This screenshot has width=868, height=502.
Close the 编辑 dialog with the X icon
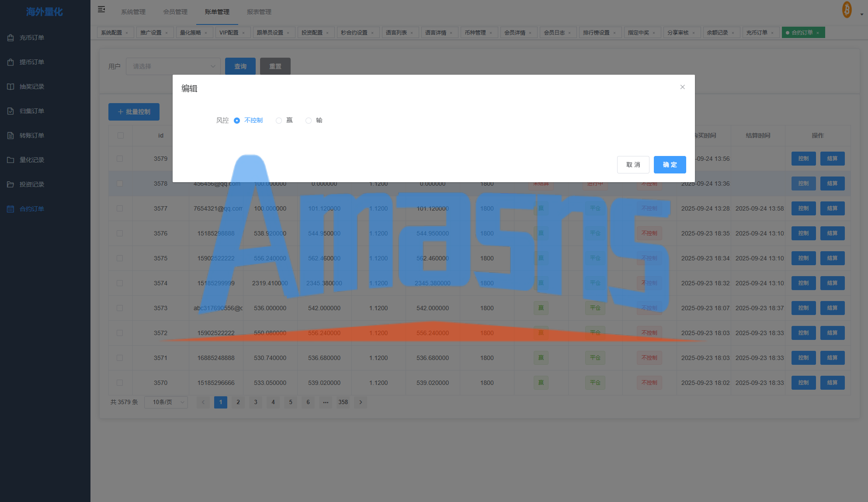point(682,87)
